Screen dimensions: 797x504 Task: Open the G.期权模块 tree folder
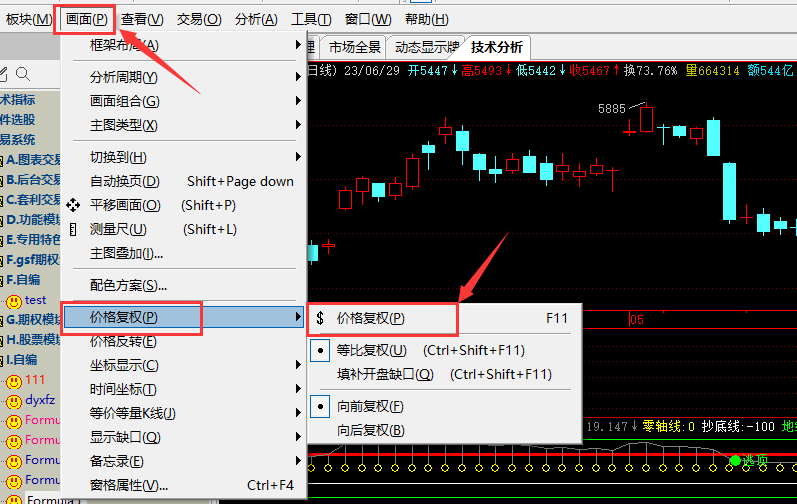(33, 320)
